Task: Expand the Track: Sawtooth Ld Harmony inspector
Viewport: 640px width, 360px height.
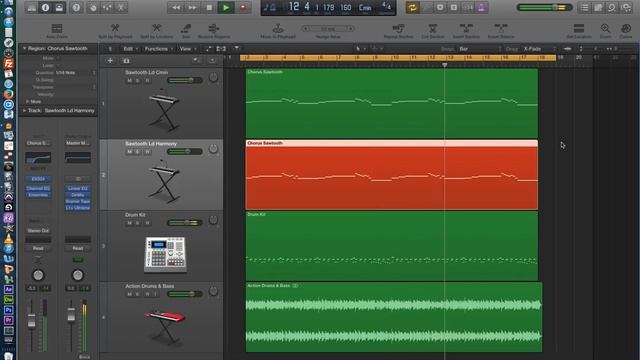Action: pyautogui.click(x=24, y=111)
